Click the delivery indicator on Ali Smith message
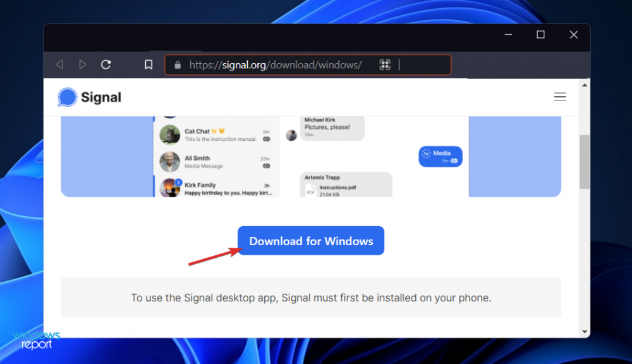This screenshot has height=364, width=632. click(267, 166)
